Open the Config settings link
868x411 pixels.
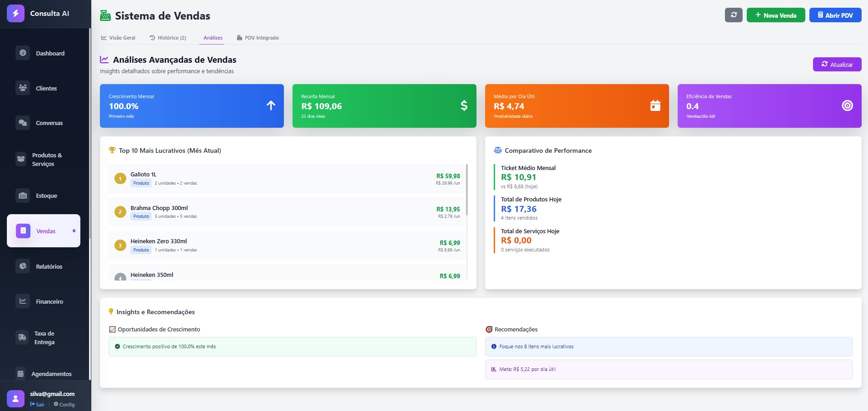tap(64, 404)
